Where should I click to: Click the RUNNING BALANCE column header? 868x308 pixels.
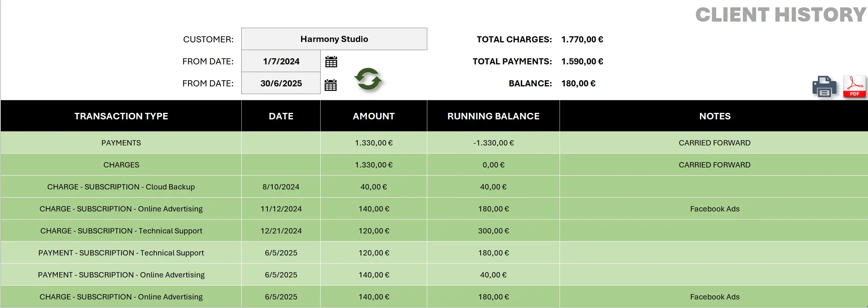point(493,116)
